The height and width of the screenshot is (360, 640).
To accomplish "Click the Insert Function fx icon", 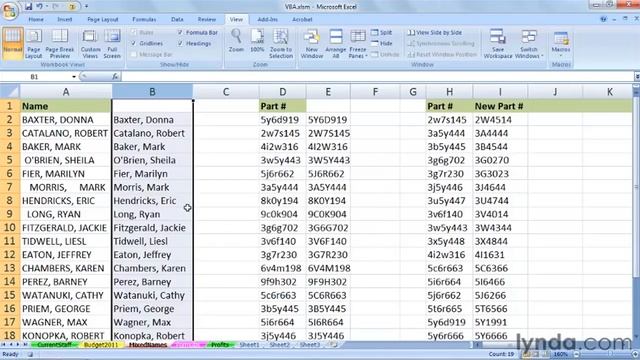I will pyautogui.click(x=115, y=76).
